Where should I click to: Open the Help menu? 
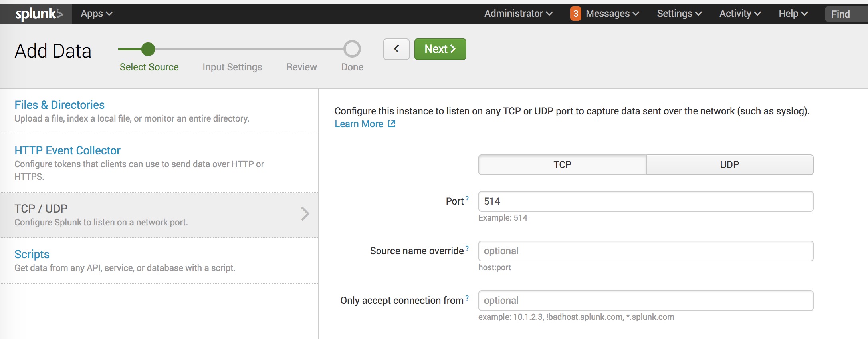[793, 14]
